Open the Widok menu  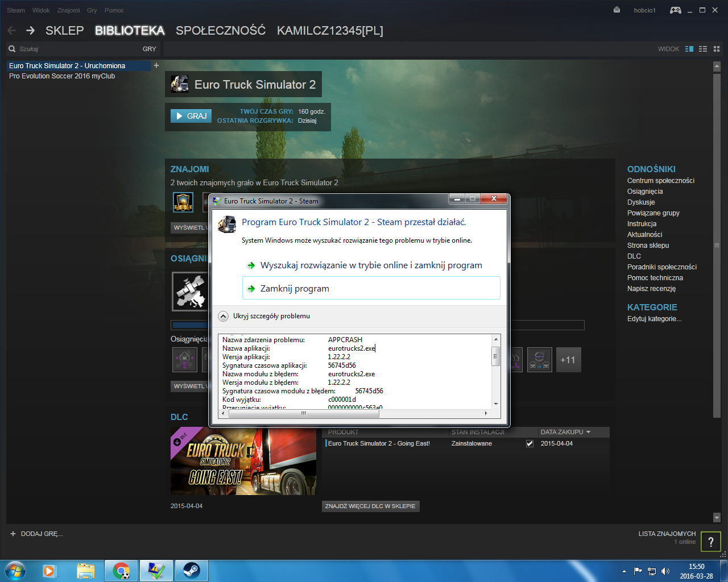point(41,10)
